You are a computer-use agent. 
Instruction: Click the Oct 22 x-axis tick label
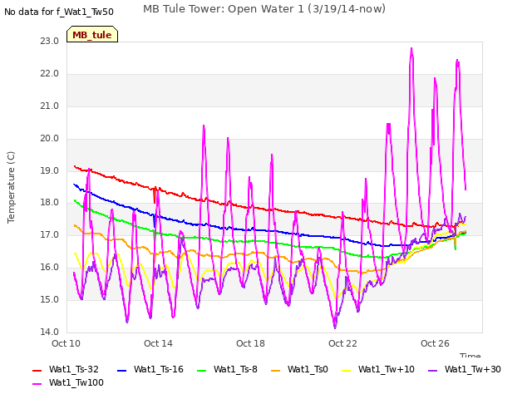coord(342,343)
